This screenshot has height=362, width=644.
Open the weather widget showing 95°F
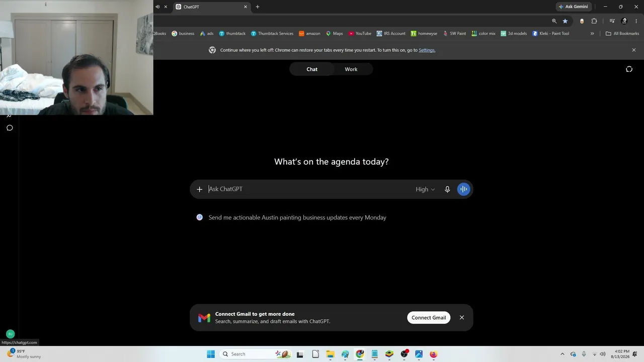tap(24, 354)
